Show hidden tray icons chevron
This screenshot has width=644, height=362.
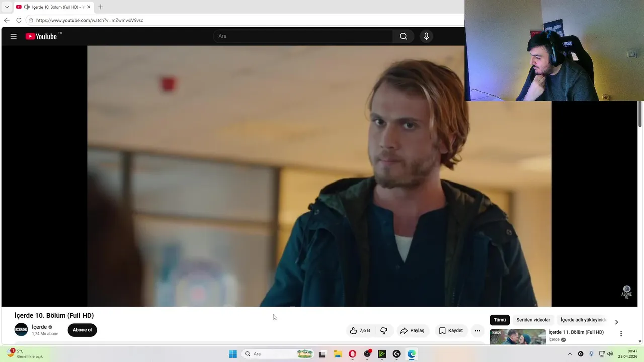coord(570,354)
